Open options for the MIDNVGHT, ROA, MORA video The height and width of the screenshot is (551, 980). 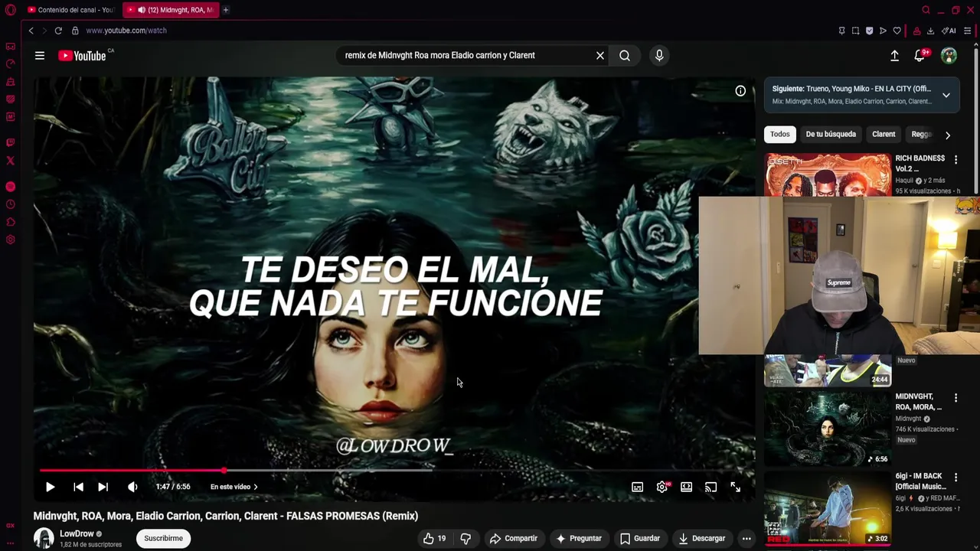[955, 398]
